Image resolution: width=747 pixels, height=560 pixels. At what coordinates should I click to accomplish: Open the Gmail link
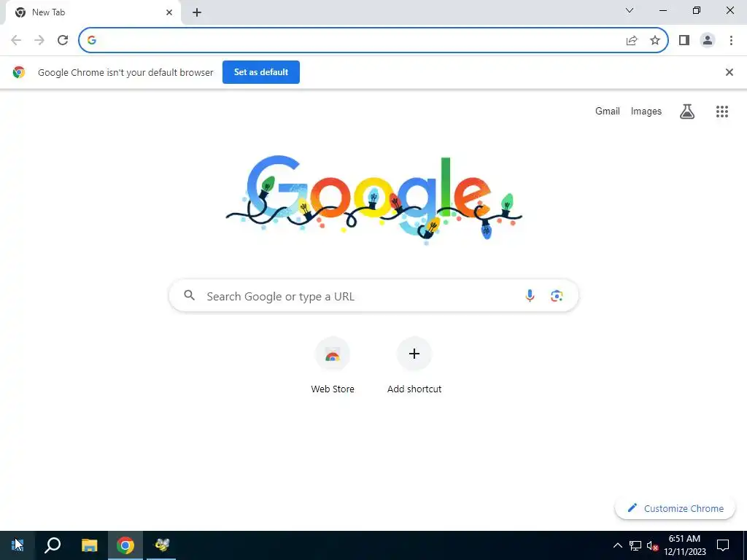tap(608, 111)
